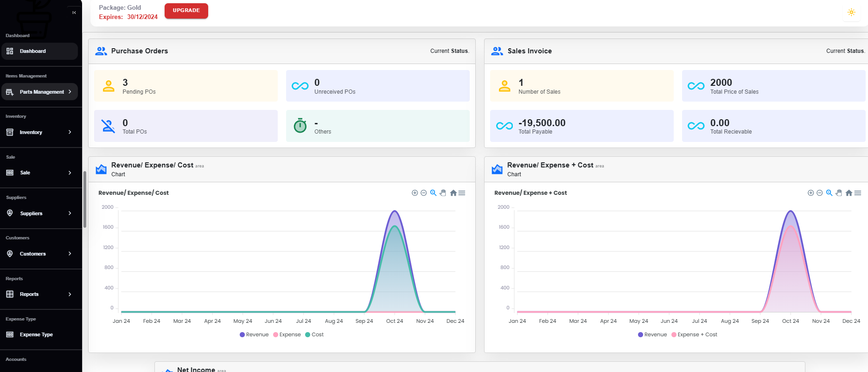Toggle light theme with the sun icon
868x372 pixels.
point(851,13)
